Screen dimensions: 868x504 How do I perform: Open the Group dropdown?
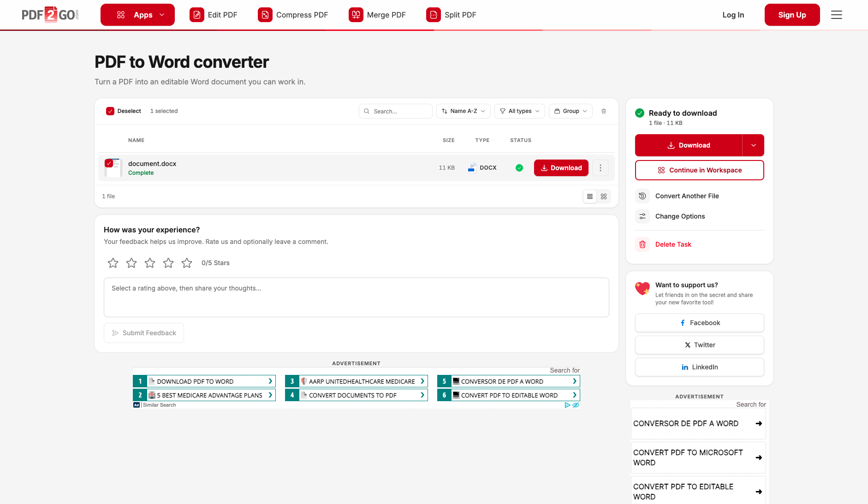click(x=571, y=111)
